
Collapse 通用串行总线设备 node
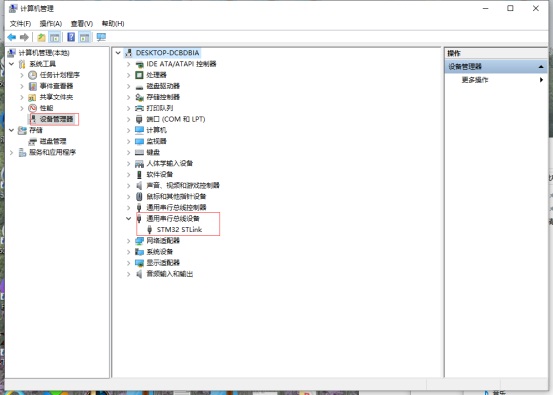coord(128,218)
